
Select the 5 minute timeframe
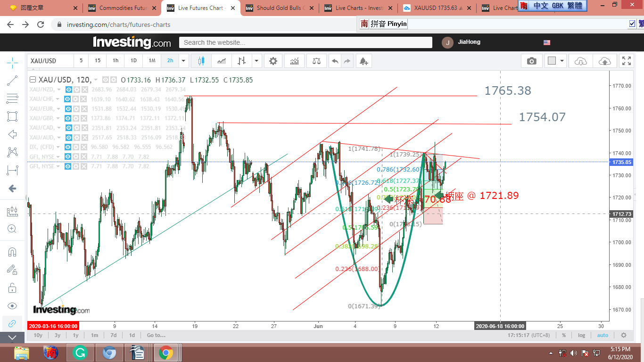pos(81,61)
